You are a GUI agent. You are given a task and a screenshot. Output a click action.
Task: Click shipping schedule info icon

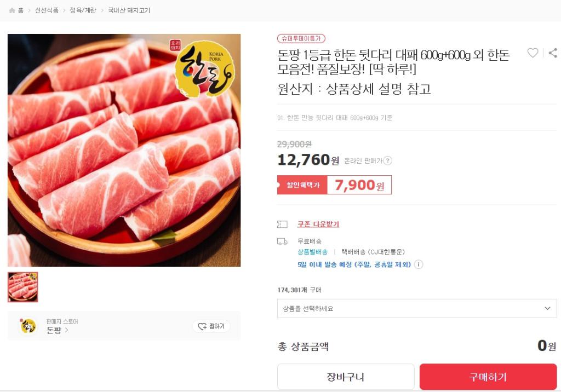tap(419, 264)
